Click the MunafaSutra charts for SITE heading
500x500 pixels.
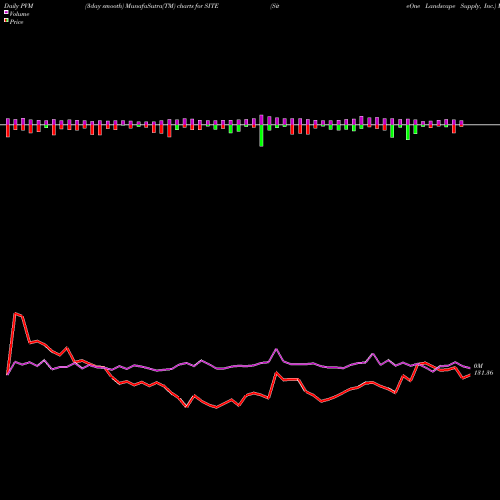coord(152,6)
